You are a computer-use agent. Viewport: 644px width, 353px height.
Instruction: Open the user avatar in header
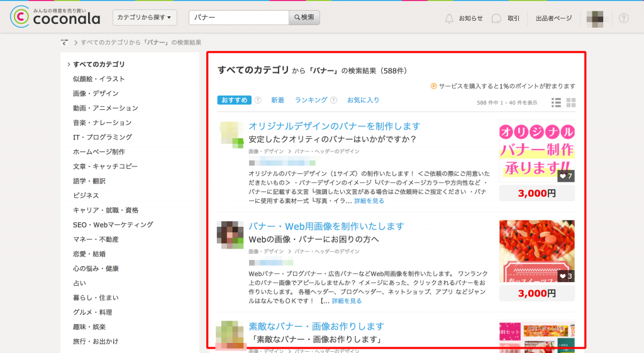point(595,19)
